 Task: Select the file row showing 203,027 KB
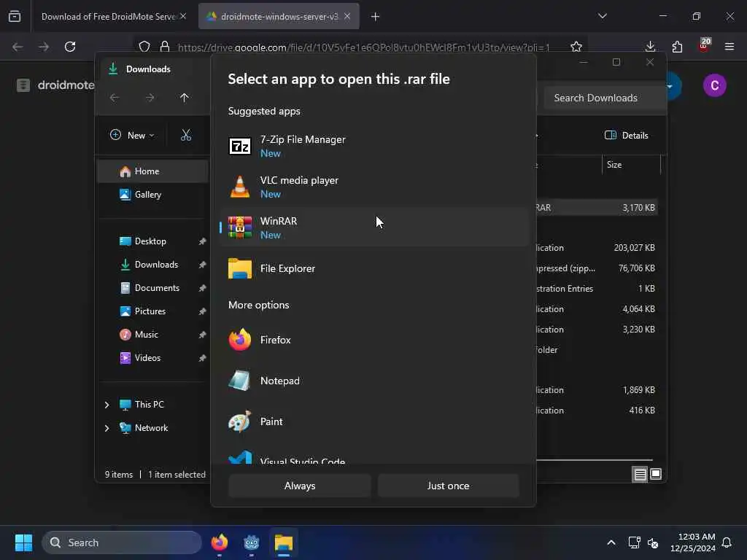pyautogui.click(x=597, y=248)
